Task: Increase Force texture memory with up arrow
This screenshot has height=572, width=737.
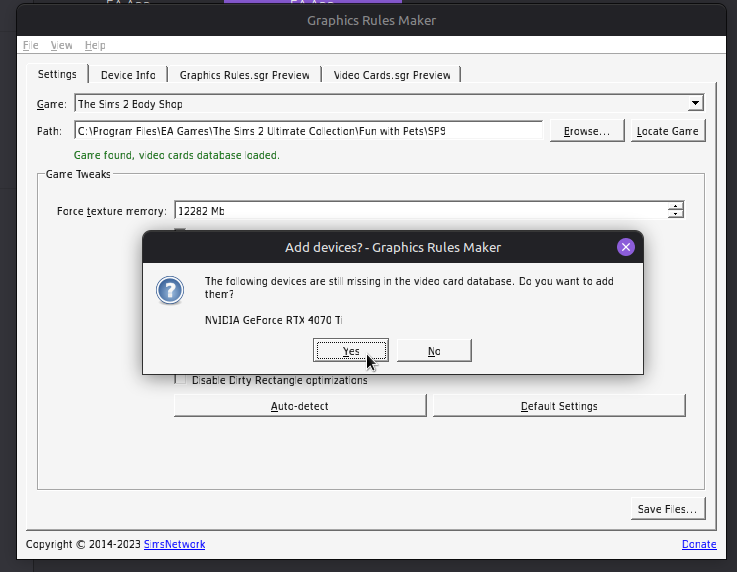Action: 677,207
